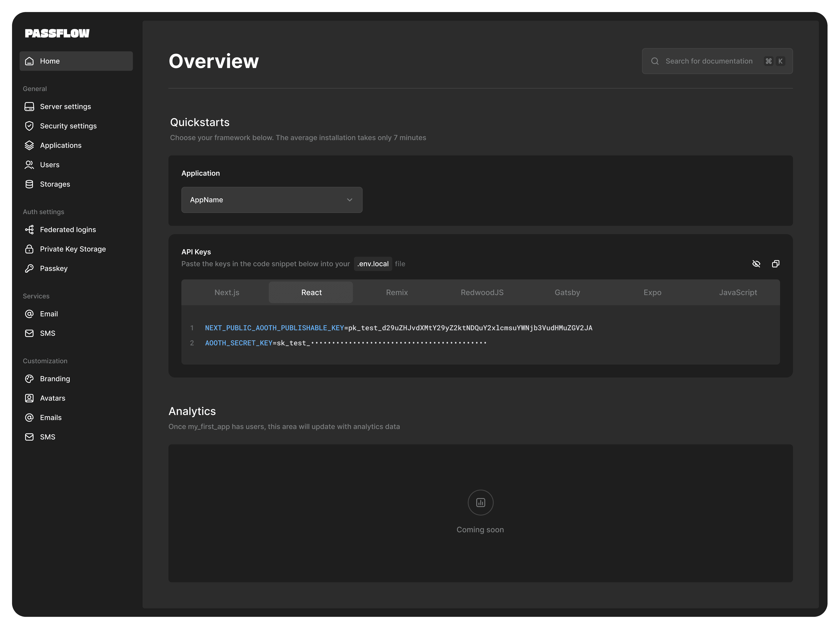Switch to the Next.js tab

click(227, 293)
